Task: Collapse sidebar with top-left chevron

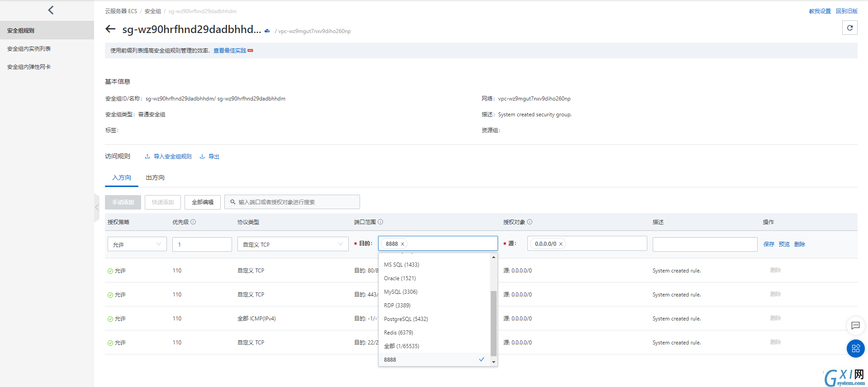Action: pyautogui.click(x=51, y=10)
